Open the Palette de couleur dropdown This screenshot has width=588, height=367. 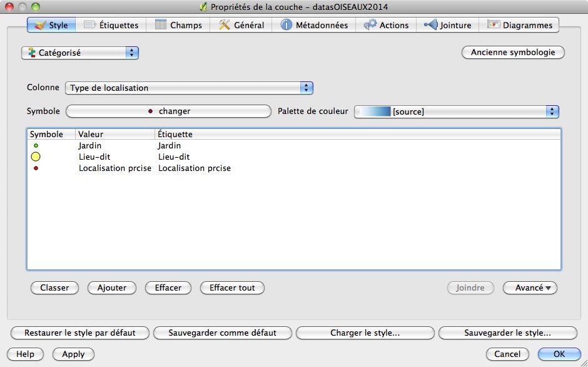(x=457, y=111)
